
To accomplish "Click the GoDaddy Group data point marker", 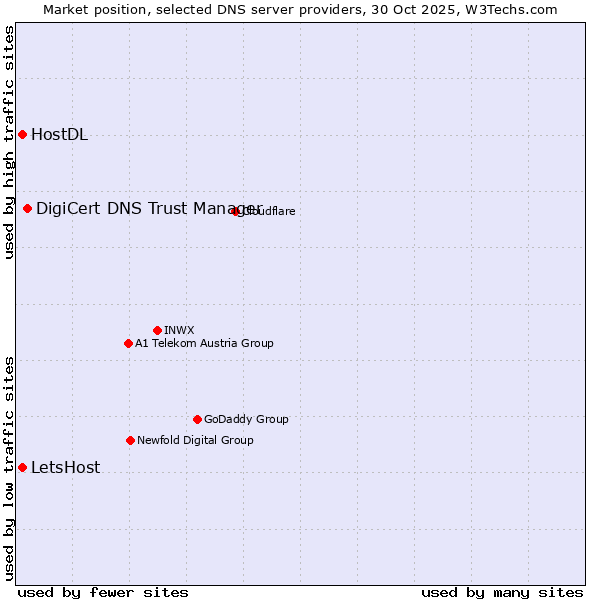I will coord(197,420).
